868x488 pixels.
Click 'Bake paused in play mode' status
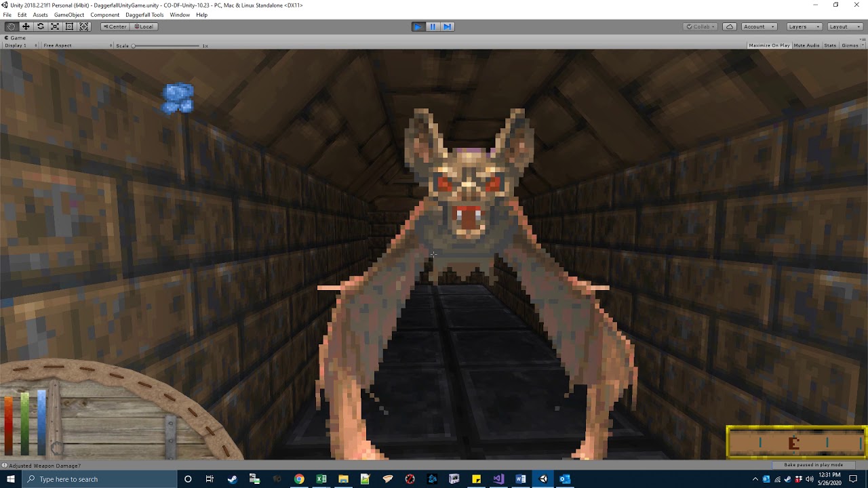point(813,465)
